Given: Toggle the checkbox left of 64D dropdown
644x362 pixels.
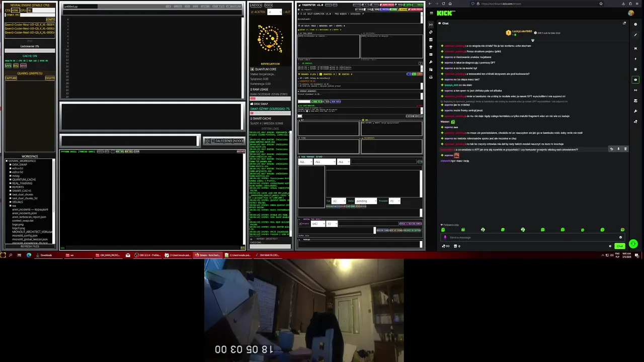Looking at the screenshot, I should (x=300, y=224).
